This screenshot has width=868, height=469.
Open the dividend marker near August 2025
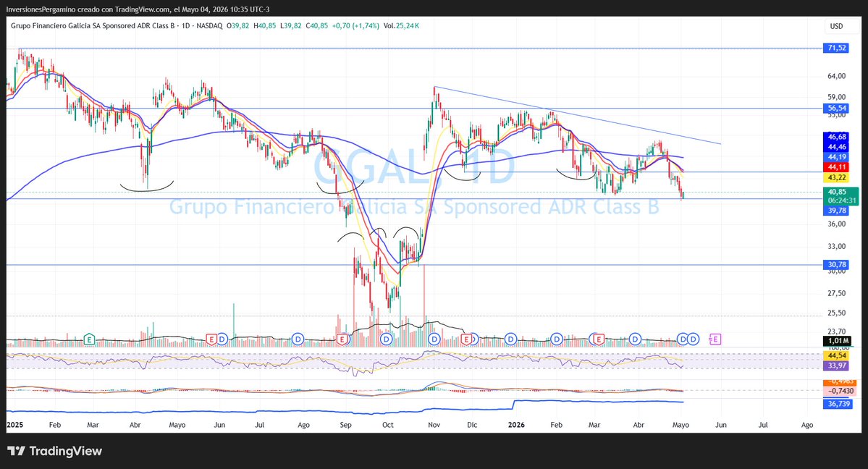coord(298,339)
